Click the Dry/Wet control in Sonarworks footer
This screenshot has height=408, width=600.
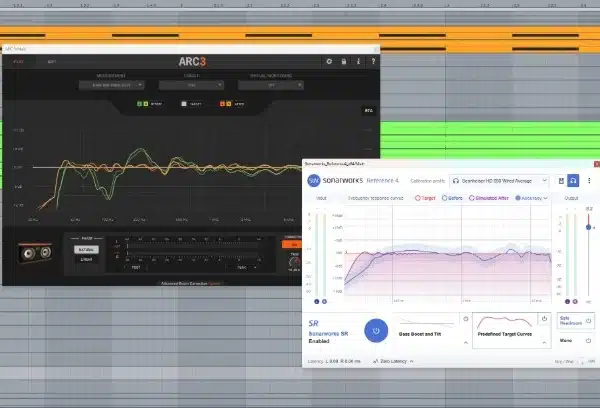tap(575, 361)
